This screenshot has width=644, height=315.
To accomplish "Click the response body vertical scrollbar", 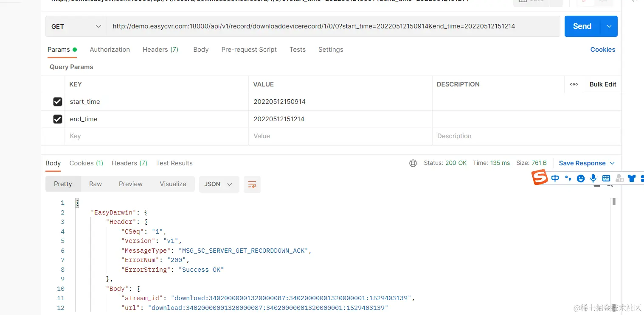I will pyautogui.click(x=614, y=202).
